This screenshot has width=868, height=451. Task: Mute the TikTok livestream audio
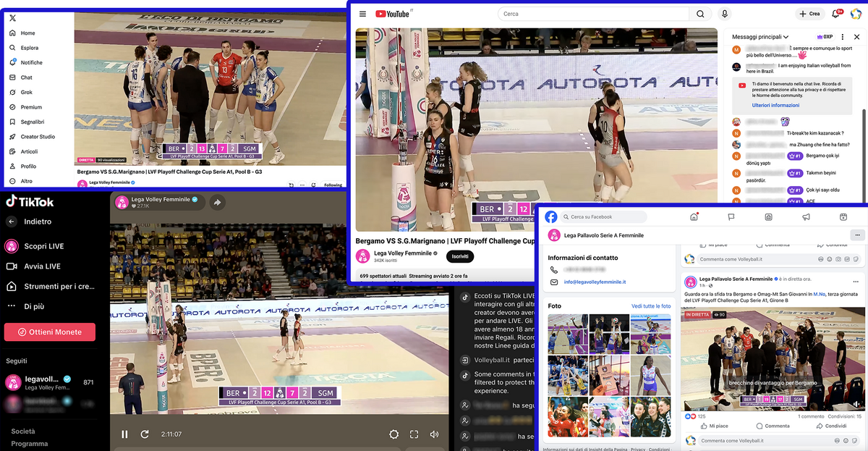[434, 434]
